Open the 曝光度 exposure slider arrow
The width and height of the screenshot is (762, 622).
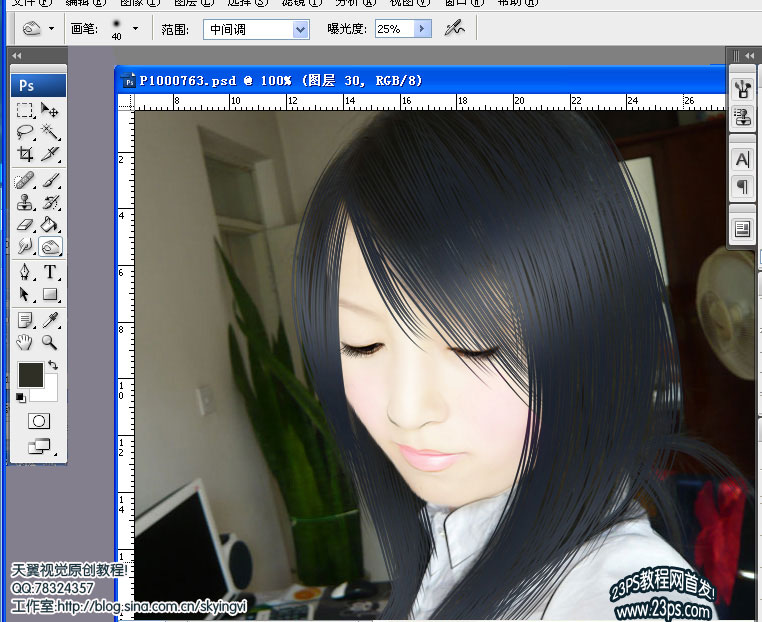coord(422,29)
